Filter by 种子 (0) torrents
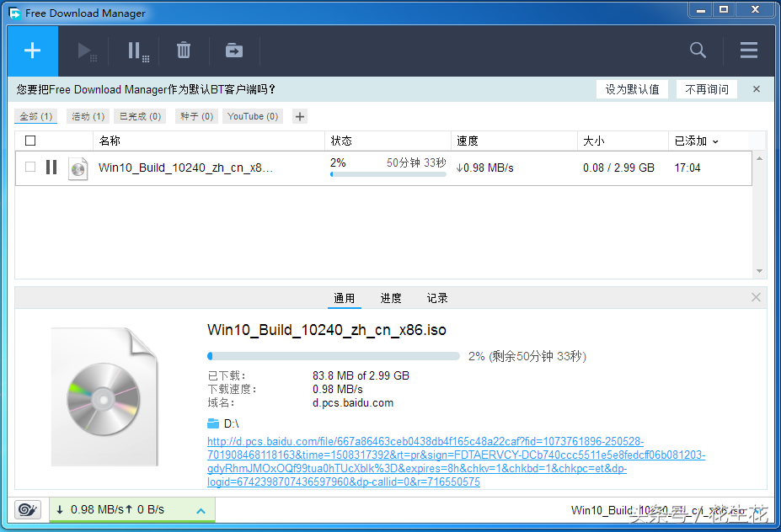This screenshot has height=532, width=781. [x=197, y=116]
